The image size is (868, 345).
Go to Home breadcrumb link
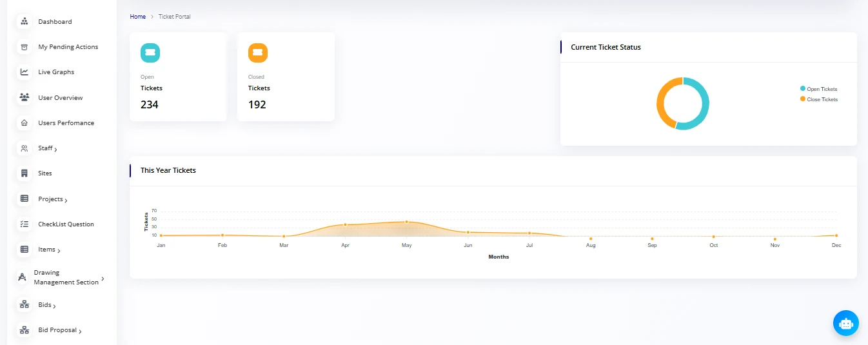[x=137, y=17]
